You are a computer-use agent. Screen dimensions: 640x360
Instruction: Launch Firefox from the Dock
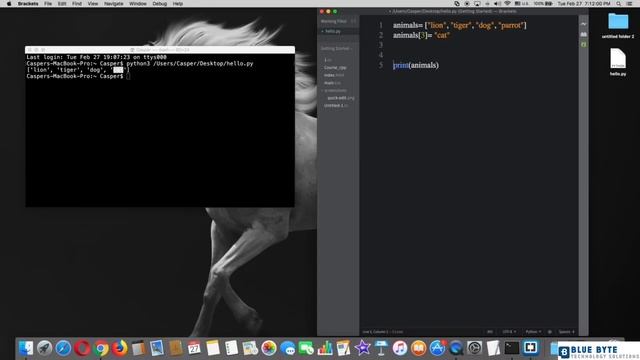[x=120, y=348]
